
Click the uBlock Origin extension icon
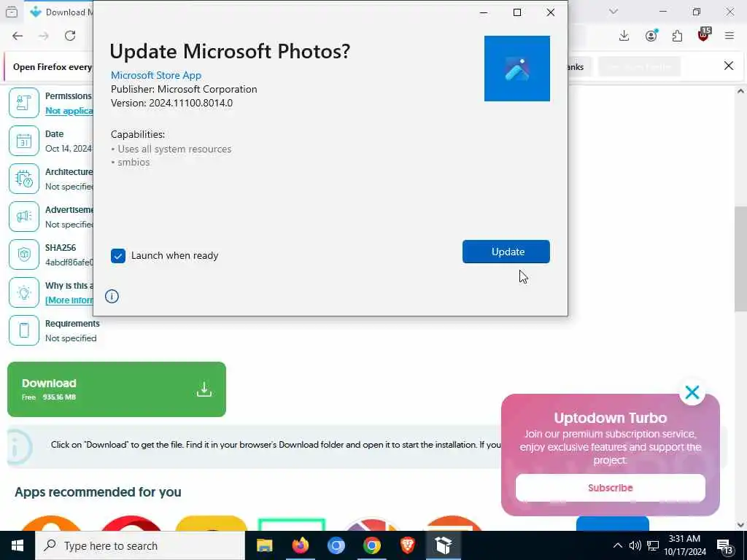704,35
